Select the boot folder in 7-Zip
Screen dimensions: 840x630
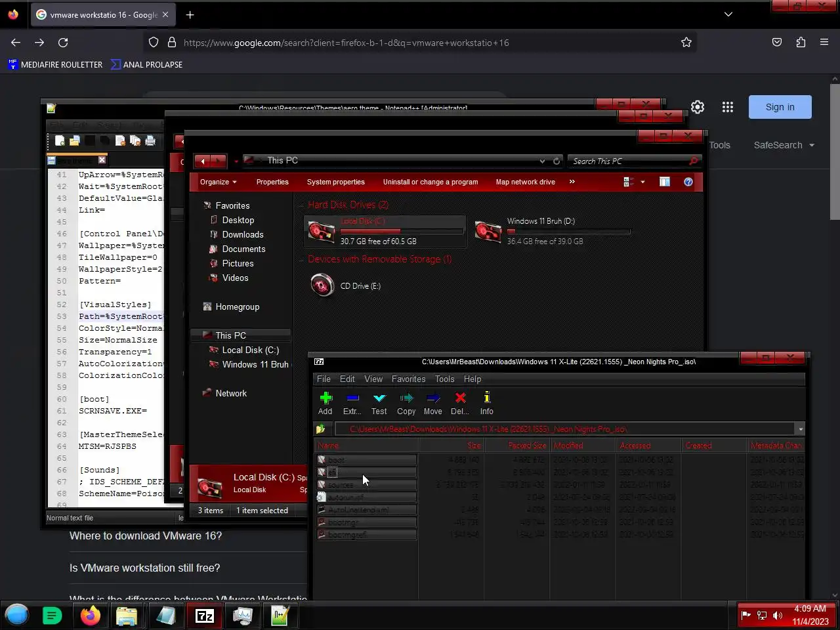366,459
